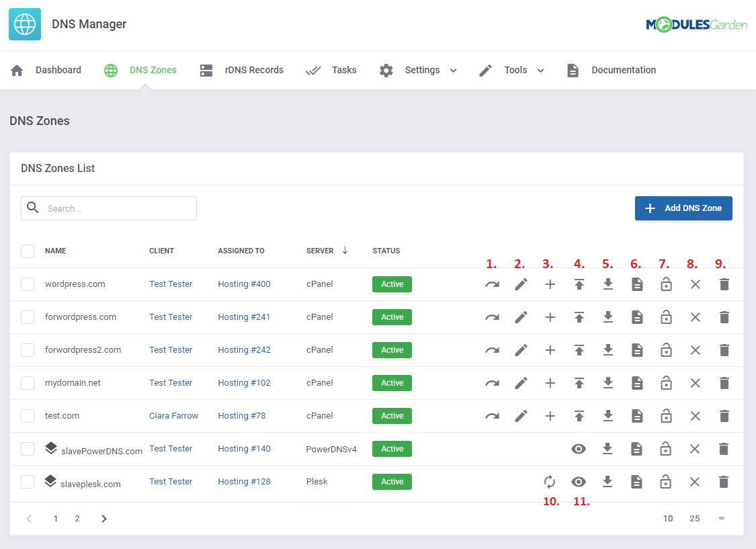Open the Documentation tab
The height and width of the screenshot is (549, 756).
tap(612, 71)
